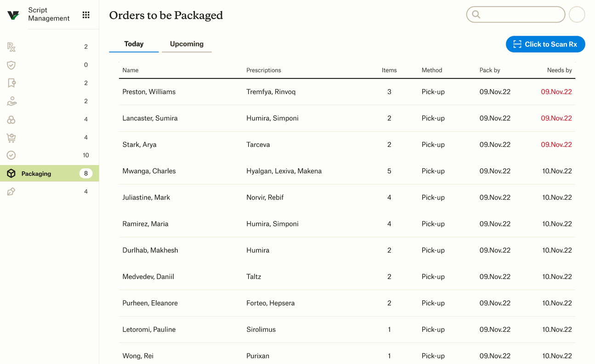Click the Humira cell in Durlhab's row

[258, 250]
